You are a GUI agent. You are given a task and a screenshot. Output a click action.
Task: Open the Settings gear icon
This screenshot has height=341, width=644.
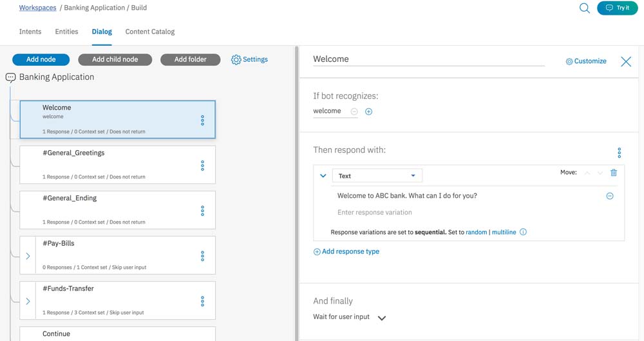[236, 59]
